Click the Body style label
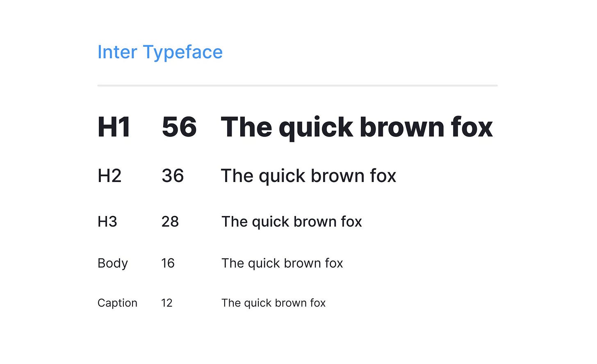 click(x=113, y=264)
